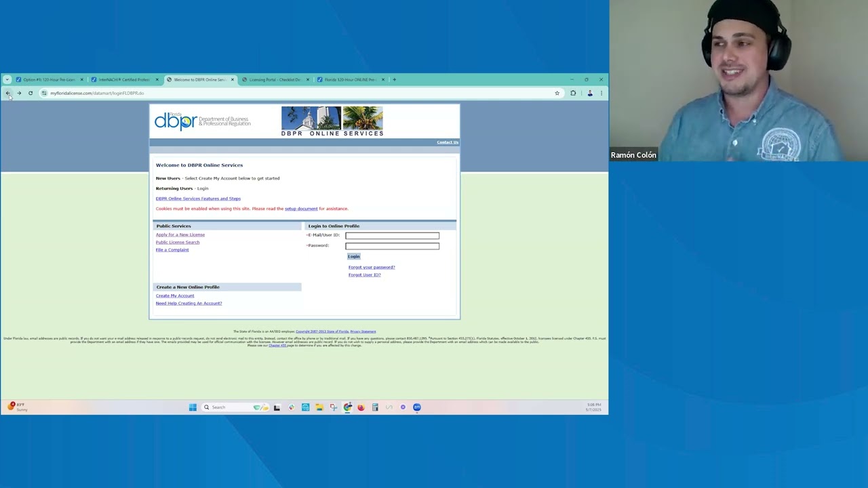
Task: Open the browser extensions puzzle icon
Action: [573, 93]
